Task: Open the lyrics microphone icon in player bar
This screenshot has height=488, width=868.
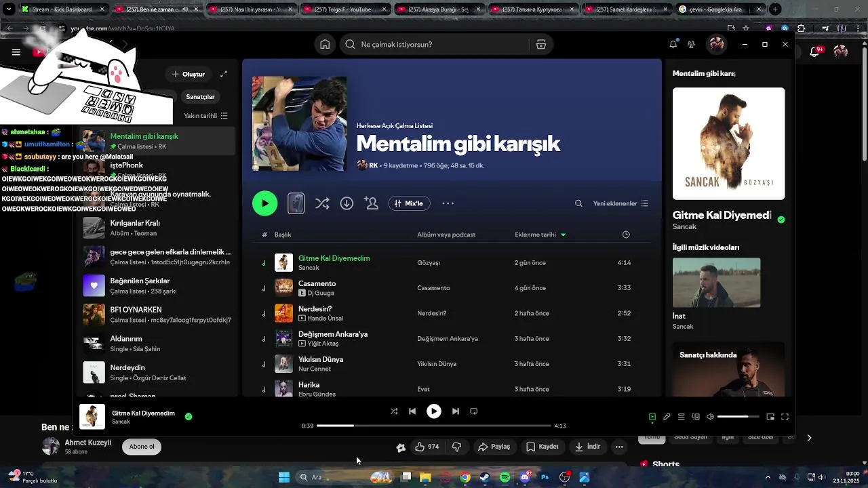Action: tap(667, 417)
